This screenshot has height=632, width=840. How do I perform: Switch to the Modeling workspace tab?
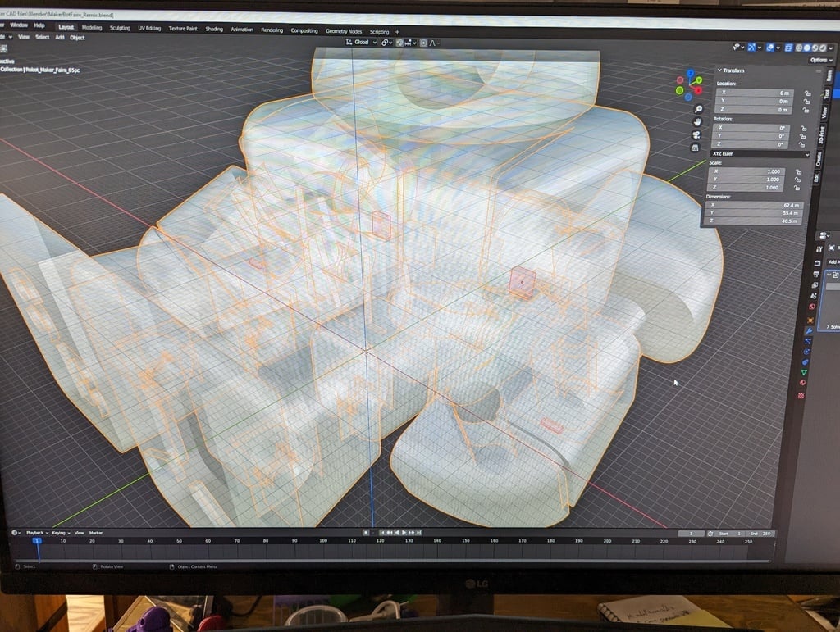92,27
